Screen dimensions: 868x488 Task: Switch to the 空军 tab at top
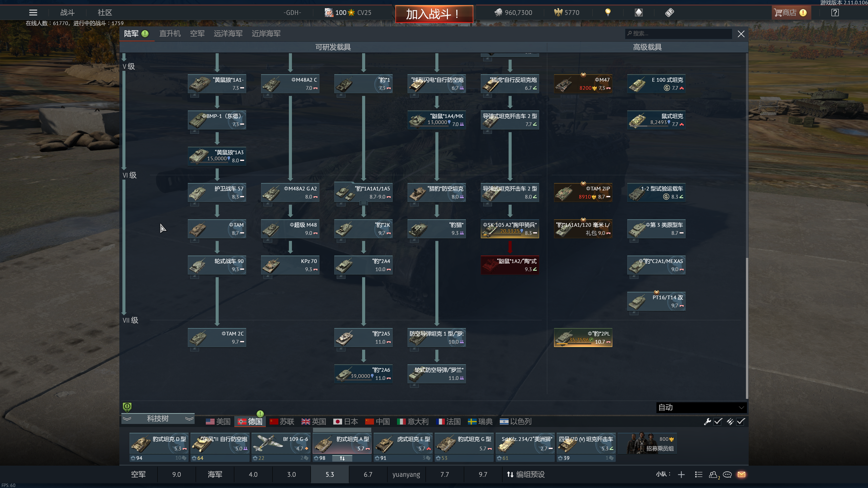coord(197,34)
